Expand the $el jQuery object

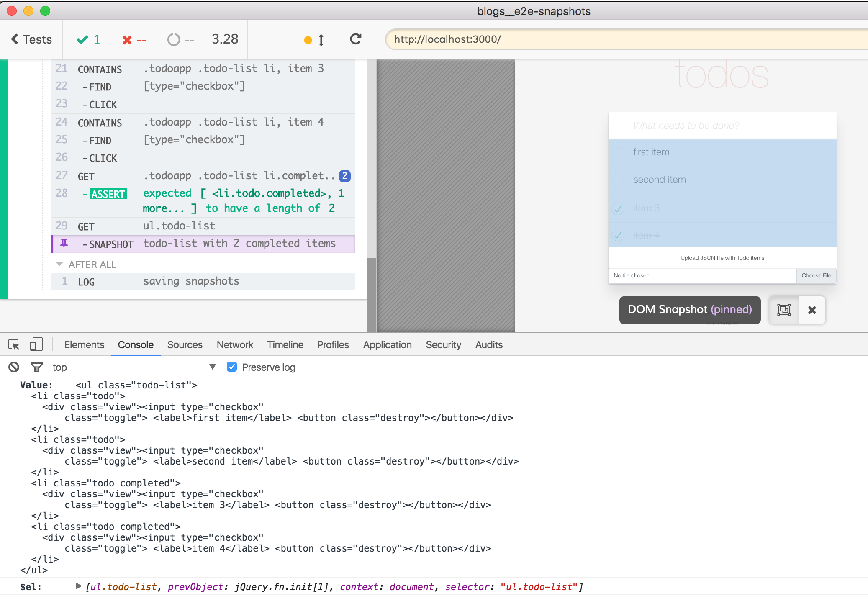point(78,586)
